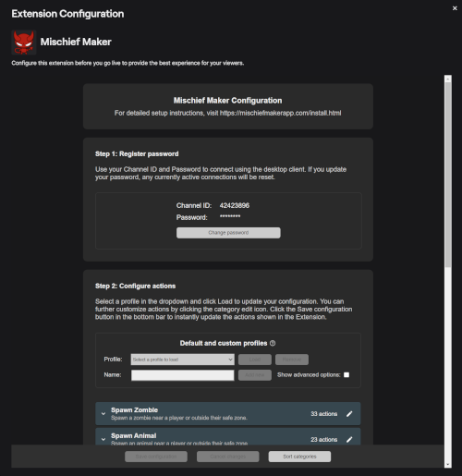Click the Change password button
The image size is (462, 476).
[228, 233]
